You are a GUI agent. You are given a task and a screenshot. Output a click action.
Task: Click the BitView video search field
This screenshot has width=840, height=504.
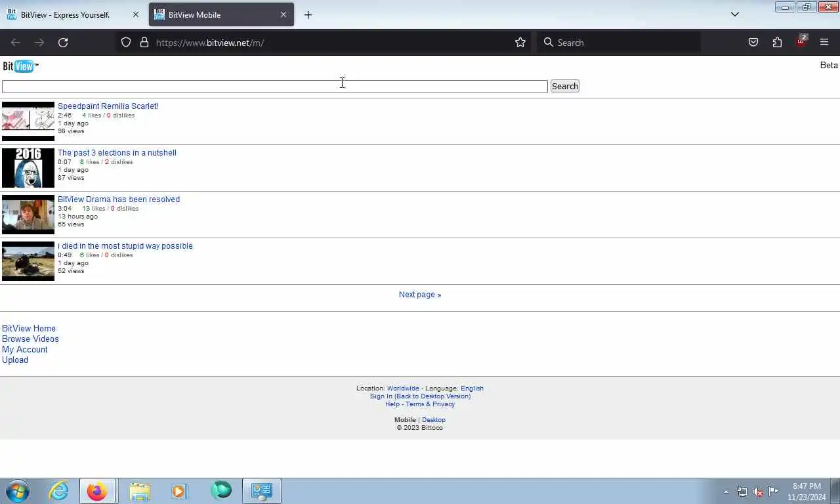tap(275, 87)
